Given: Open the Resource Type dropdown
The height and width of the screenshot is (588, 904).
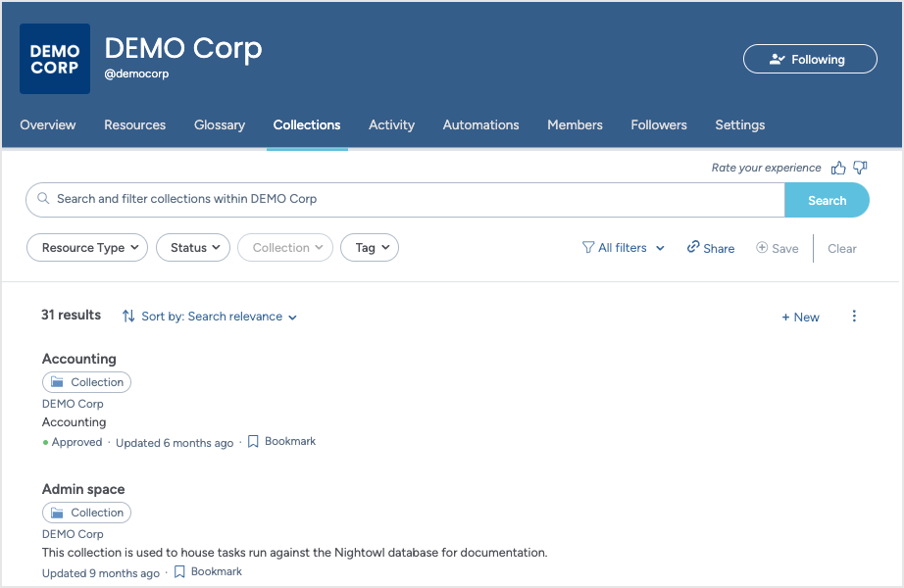Looking at the screenshot, I should [87, 247].
